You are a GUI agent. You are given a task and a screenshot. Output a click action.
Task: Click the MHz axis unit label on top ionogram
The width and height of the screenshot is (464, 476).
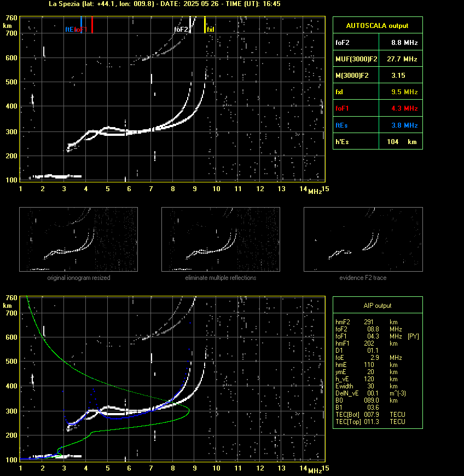click(x=315, y=192)
